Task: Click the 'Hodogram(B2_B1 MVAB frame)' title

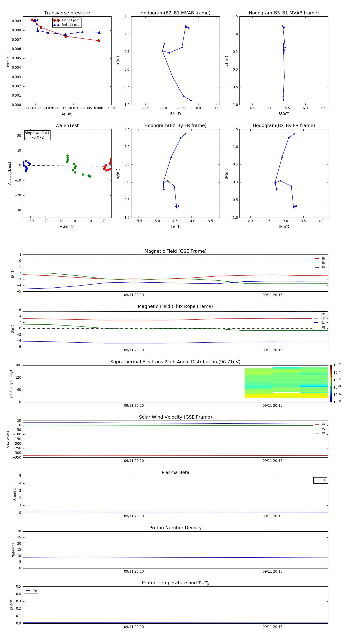Action: 175,13
